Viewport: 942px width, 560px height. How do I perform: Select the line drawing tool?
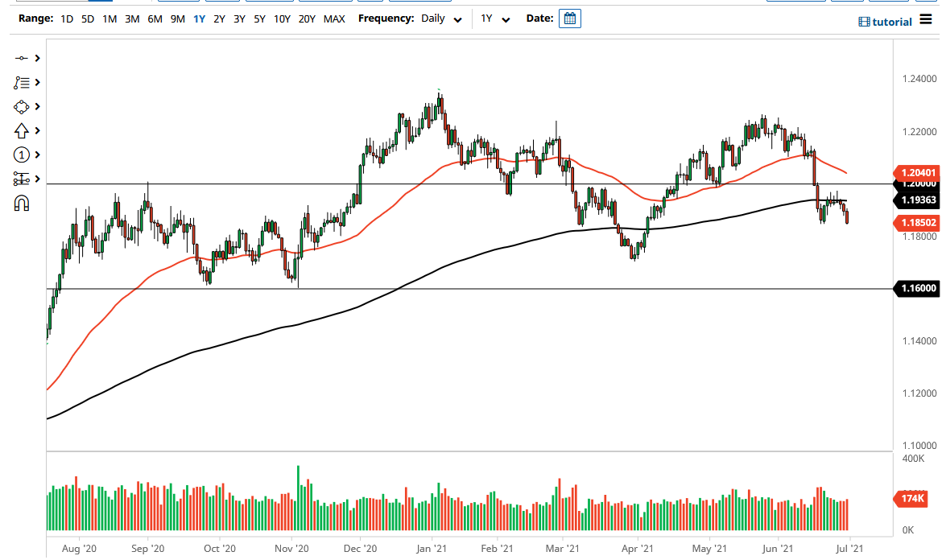click(21, 58)
